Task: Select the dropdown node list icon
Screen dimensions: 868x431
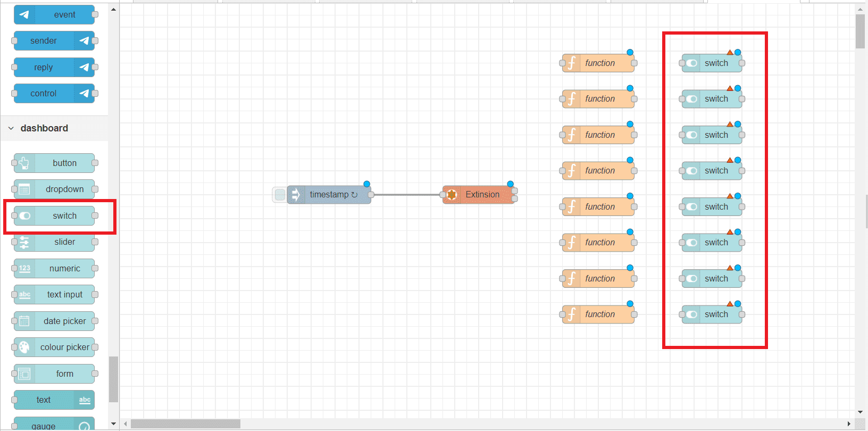Action: (24, 189)
